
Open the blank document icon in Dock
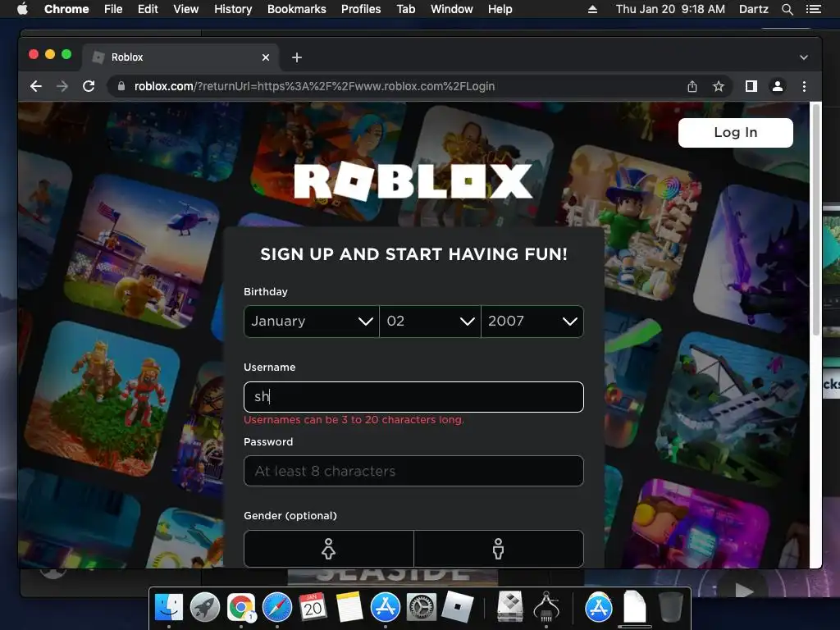click(x=635, y=607)
